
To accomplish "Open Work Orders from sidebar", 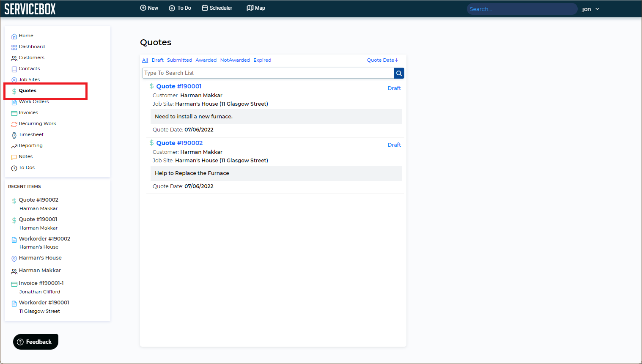I will coord(34,102).
